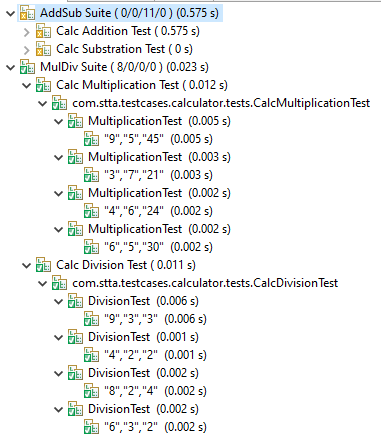Select the "DivisionTest (0.006 s)" label

point(143,301)
